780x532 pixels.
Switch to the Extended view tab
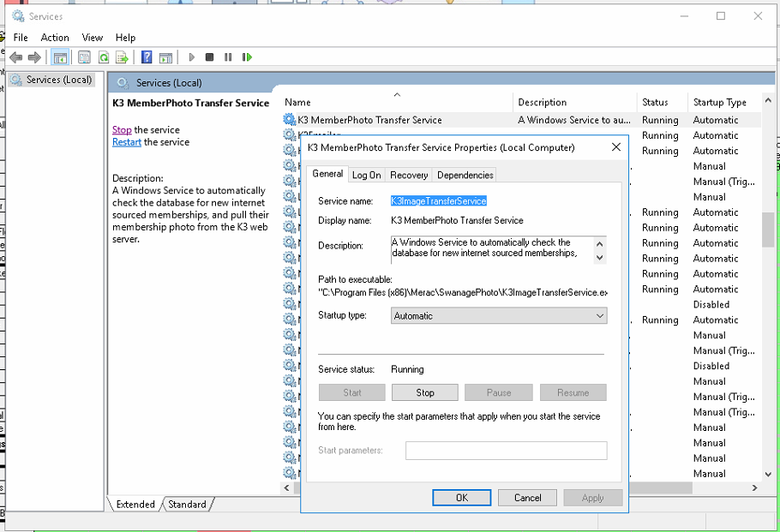135,504
